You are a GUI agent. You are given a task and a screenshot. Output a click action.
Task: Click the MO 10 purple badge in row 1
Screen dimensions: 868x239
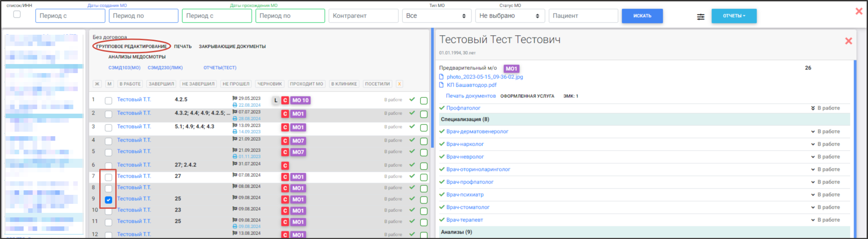point(300,100)
